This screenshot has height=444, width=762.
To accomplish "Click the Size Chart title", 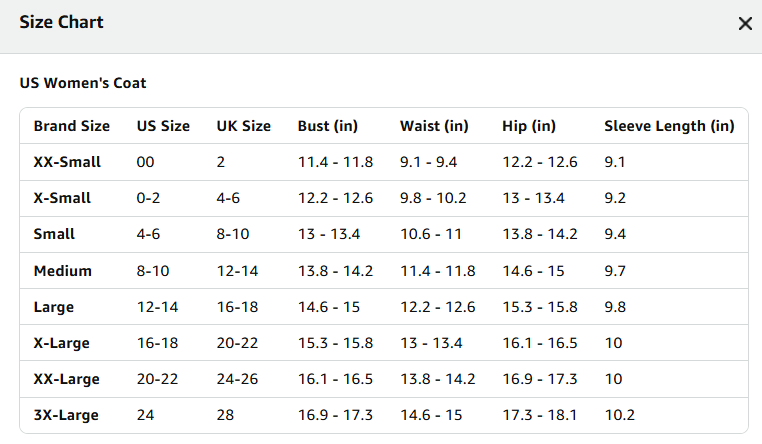I will [61, 22].
